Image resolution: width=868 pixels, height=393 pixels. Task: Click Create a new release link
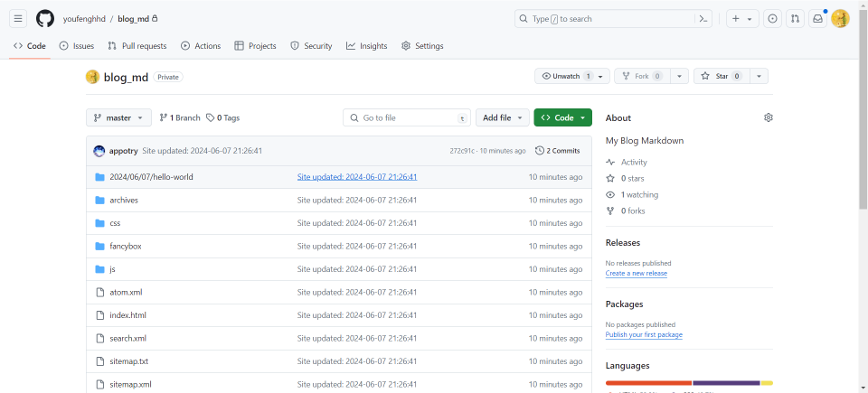point(636,273)
